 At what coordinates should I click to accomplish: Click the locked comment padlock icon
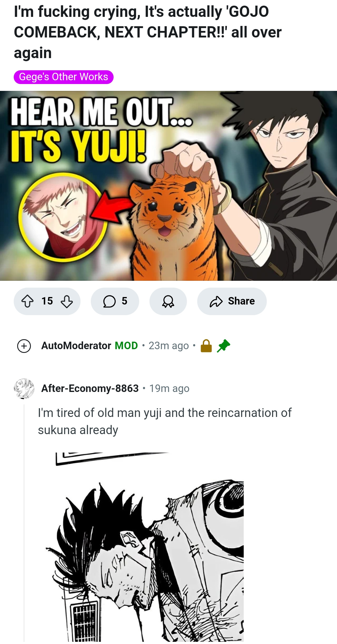pyautogui.click(x=206, y=346)
